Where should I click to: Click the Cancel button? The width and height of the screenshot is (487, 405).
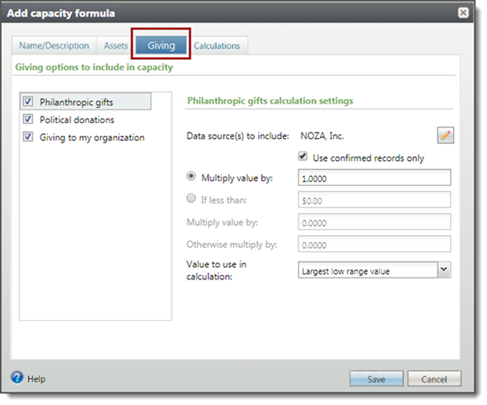click(434, 379)
